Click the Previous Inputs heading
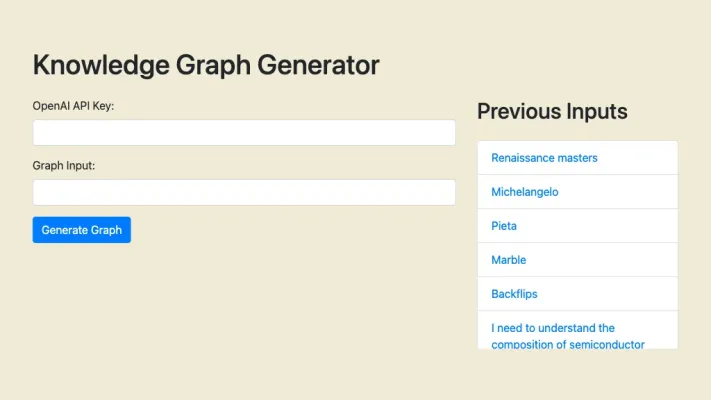The width and height of the screenshot is (711, 400). point(552,111)
